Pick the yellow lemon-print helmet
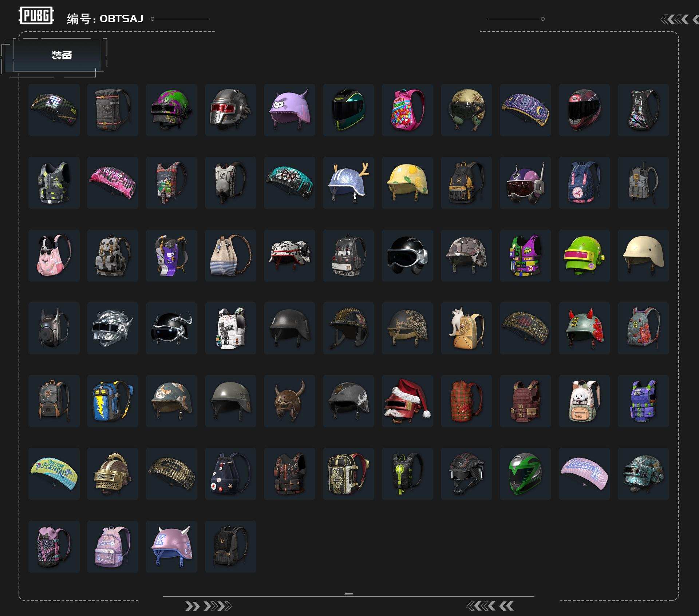The width and height of the screenshot is (699, 616). click(407, 183)
